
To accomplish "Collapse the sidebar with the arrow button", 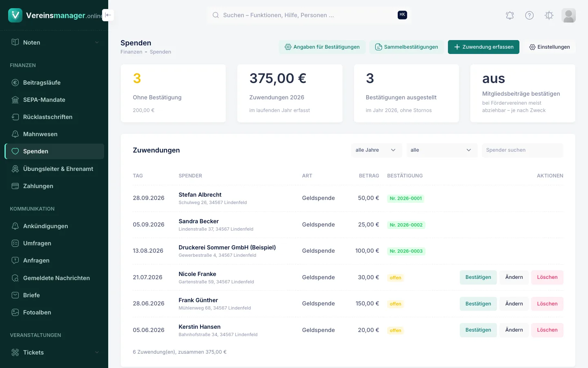I will click(x=108, y=15).
